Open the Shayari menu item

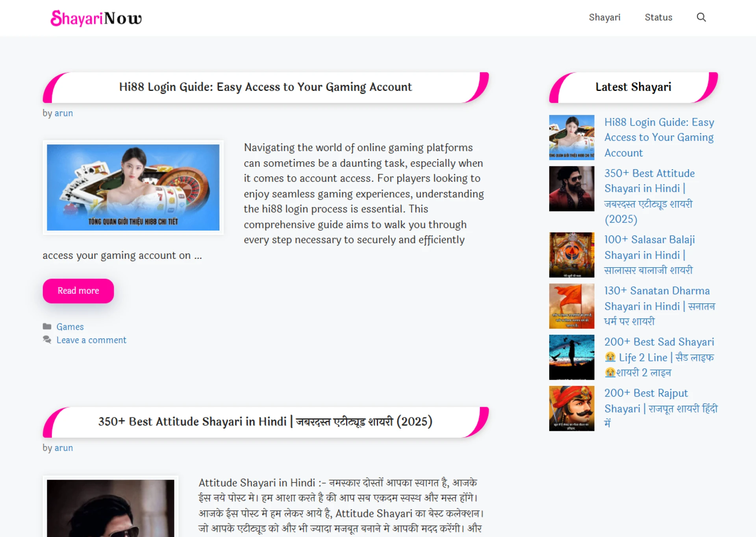point(604,17)
